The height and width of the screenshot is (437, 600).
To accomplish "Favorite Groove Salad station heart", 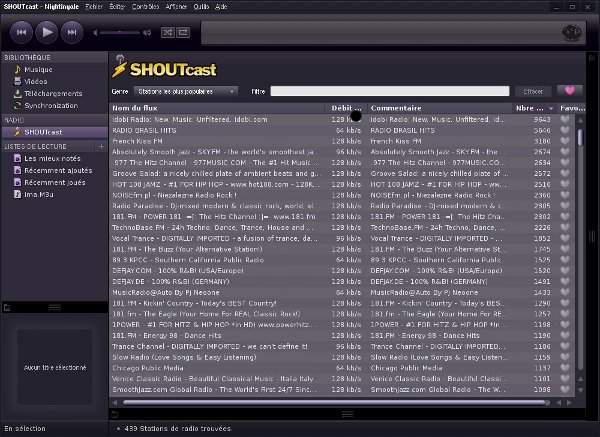I will [565, 173].
